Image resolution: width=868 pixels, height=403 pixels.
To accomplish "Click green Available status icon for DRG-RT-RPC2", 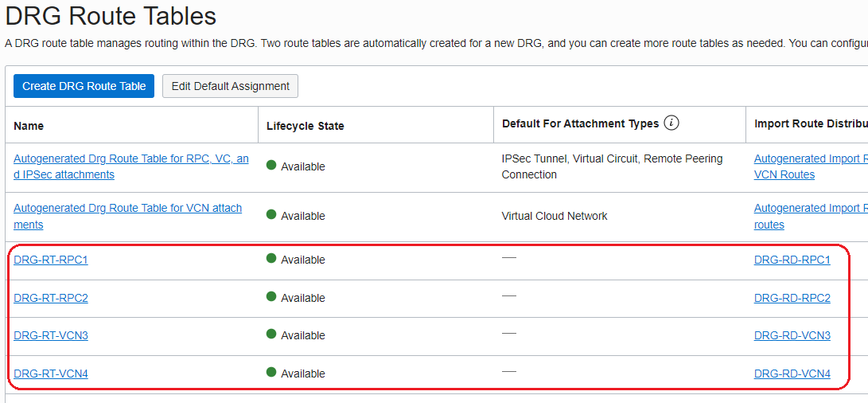I will coord(271,297).
